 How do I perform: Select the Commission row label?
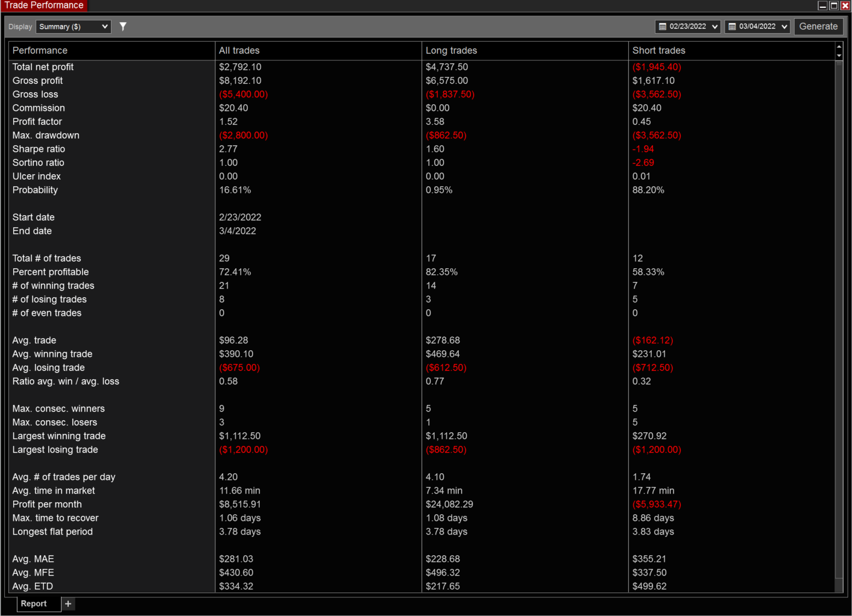[x=39, y=108]
